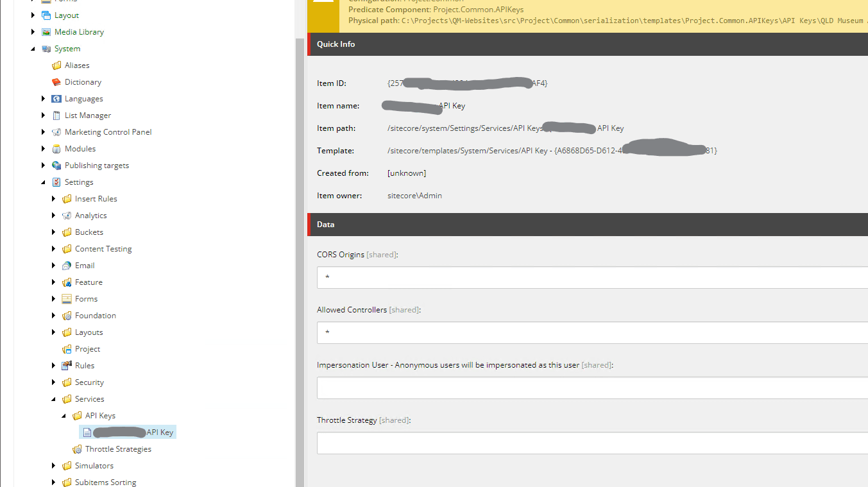
Task: Expand the Marketing Control Panel node
Action: (x=44, y=132)
